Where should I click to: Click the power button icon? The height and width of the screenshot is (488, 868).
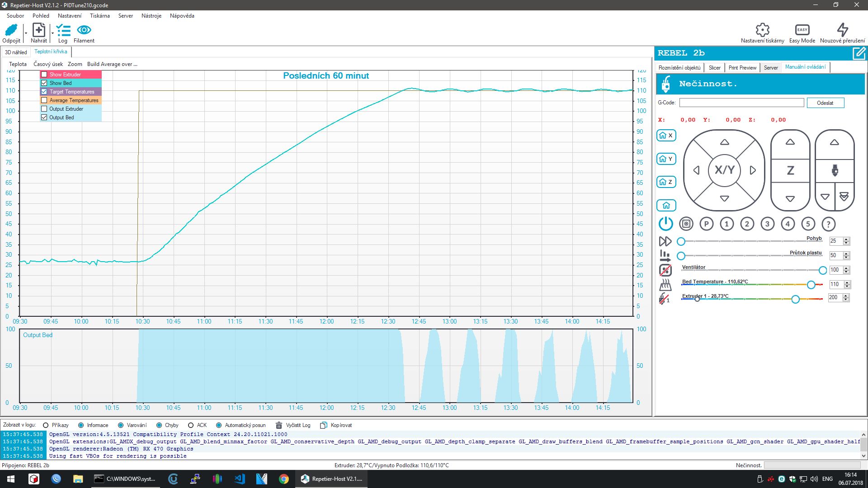point(665,224)
